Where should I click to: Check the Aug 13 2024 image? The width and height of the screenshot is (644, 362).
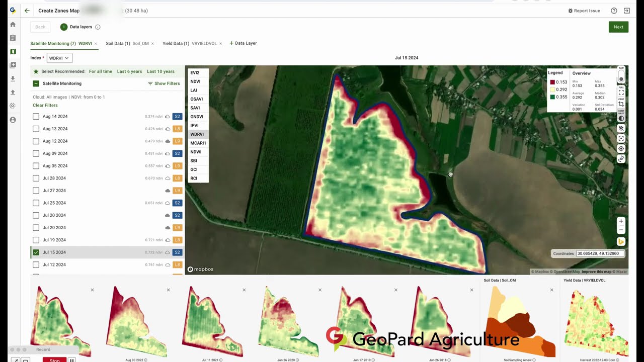point(36,129)
